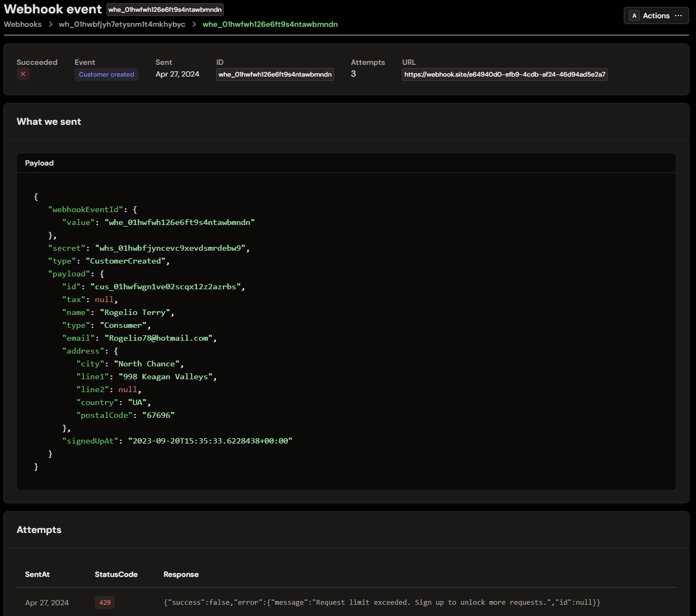Click the event ID badge next to title
Screen dimensions: 696x616
[165, 10]
